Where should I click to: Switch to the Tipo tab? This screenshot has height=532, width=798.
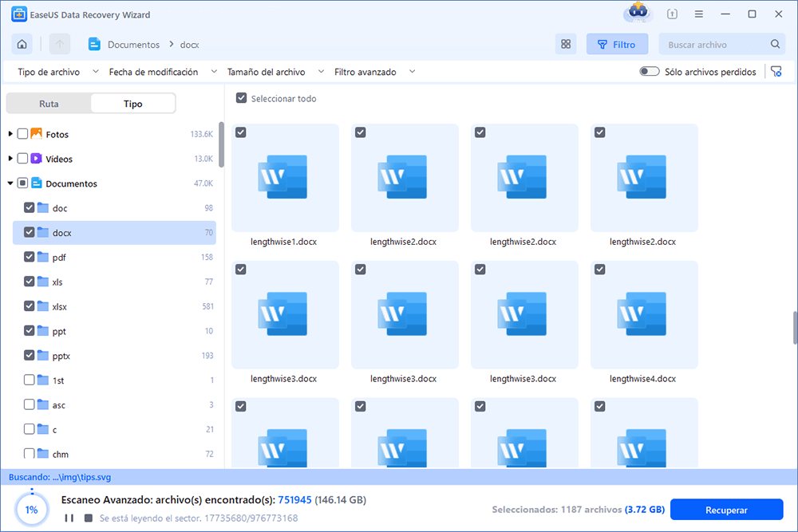132,104
